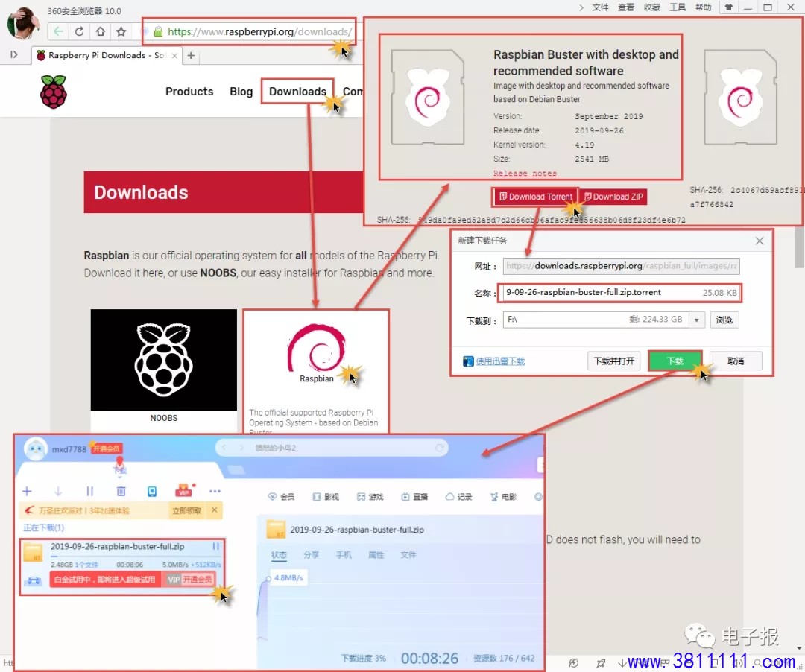
Task: Expand the browser menu chevron before 文件
Action: pyautogui.click(x=581, y=7)
